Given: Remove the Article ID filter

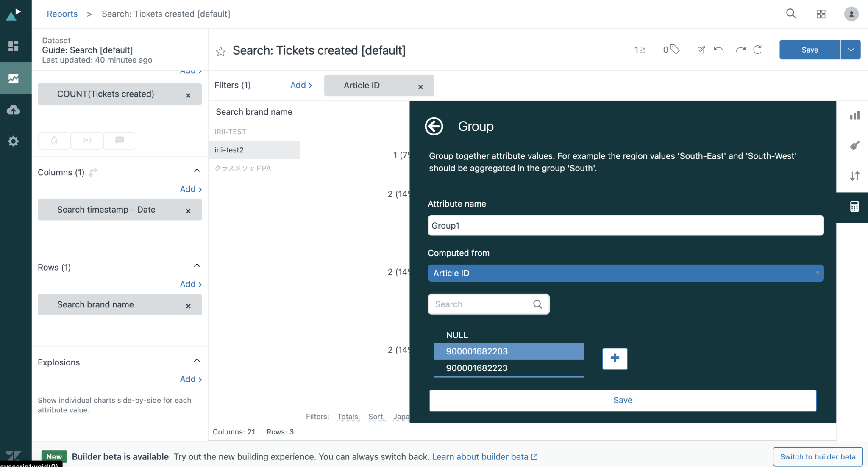Looking at the screenshot, I should click(x=420, y=87).
